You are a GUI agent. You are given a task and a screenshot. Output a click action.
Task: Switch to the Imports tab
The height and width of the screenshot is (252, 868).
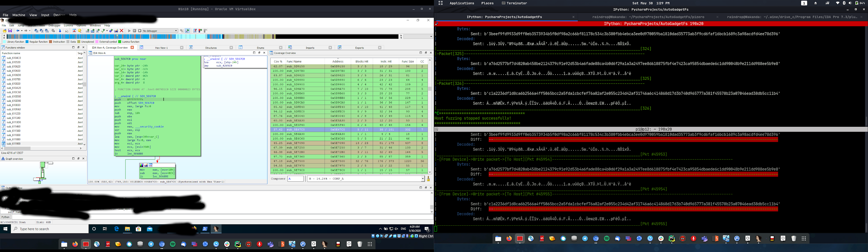(x=310, y=48)
